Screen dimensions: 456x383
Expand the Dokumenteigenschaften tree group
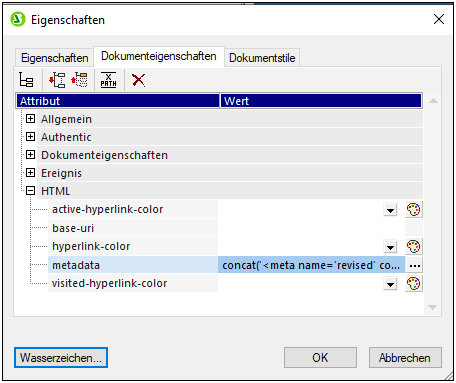pos(30,155)
